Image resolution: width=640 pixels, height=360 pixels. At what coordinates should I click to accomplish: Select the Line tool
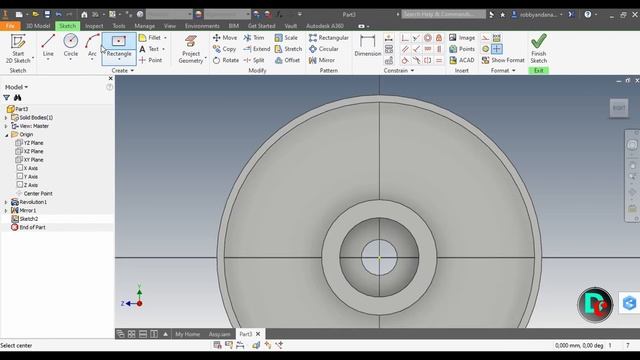click(48, 47)
